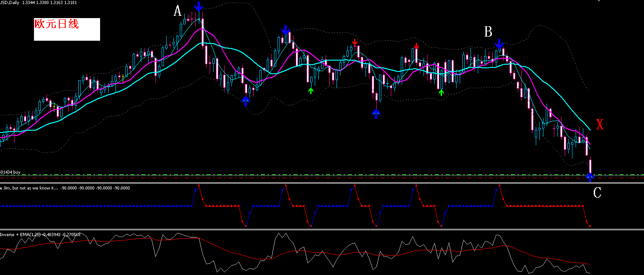Image resolution: width=644 pixels, height=275 pixels.
Task: Click the middle blue down sell arrow
Action: [x=285, y=30]
